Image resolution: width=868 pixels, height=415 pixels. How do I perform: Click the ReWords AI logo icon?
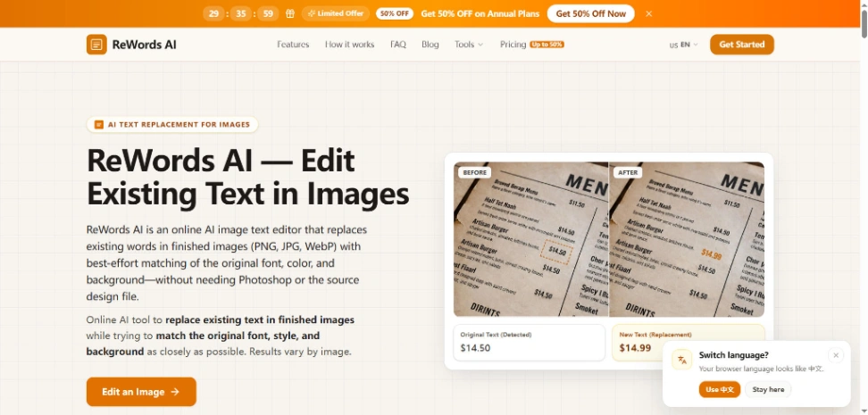click(x=96, y=45)
